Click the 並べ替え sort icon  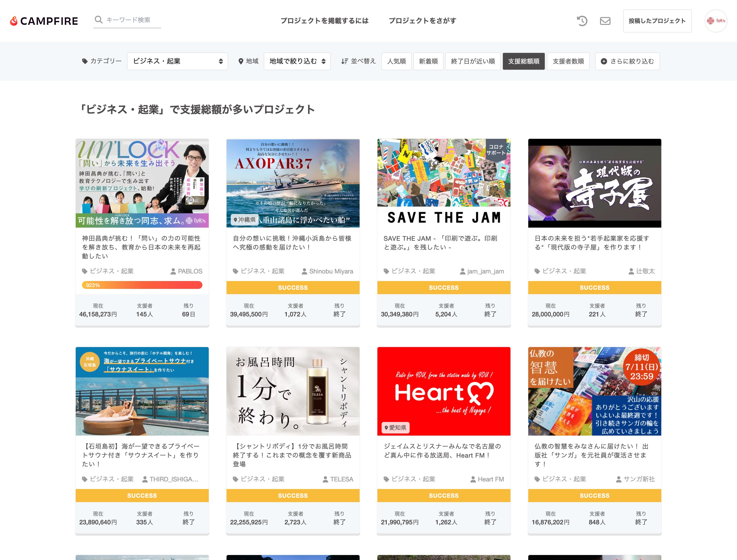coord(344,61)
